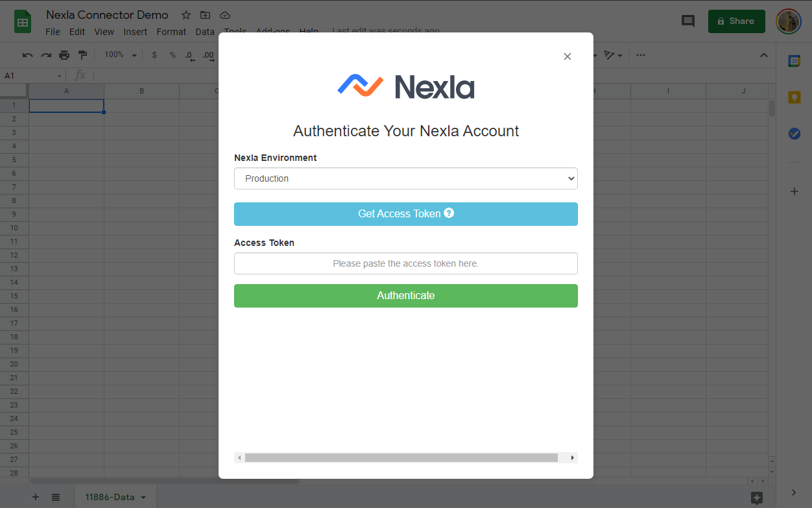Check the cloud save status icon
This screenshot has height=508, width=812.
point(225,15)
